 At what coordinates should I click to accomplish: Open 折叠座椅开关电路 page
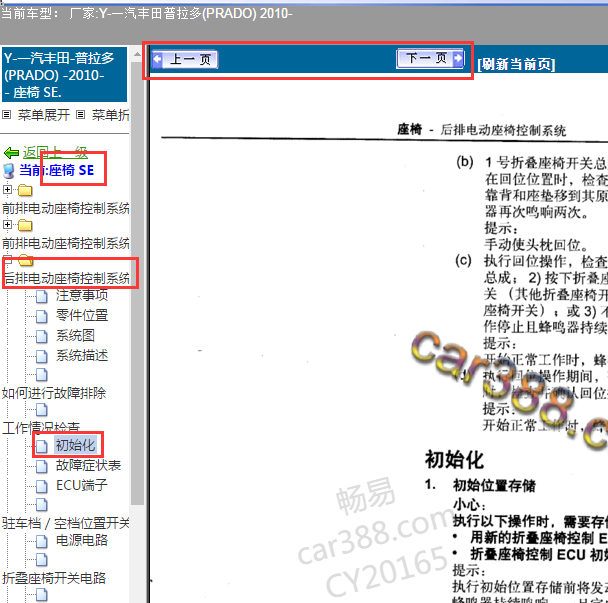tap(54, 578)
